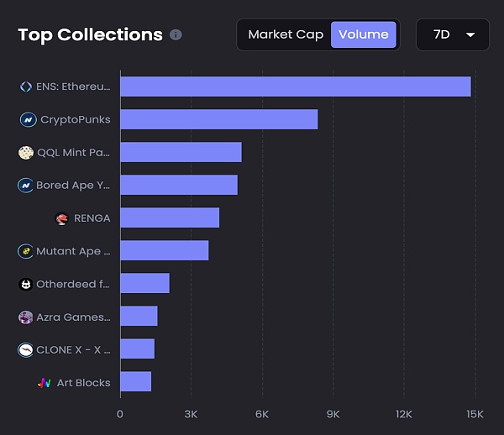Click the ENS Ethereum collection icon

(25, 86)
